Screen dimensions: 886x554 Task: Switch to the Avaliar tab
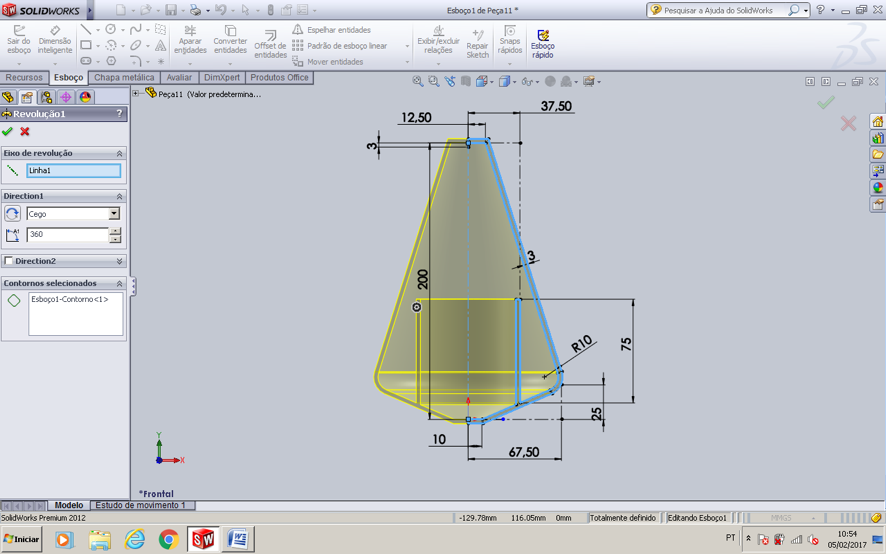tap(179, 77)
